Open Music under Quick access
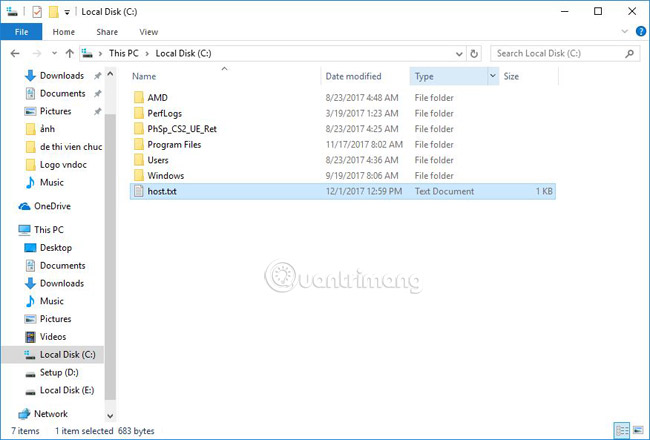Screen dimensions: 650x440 51,182
